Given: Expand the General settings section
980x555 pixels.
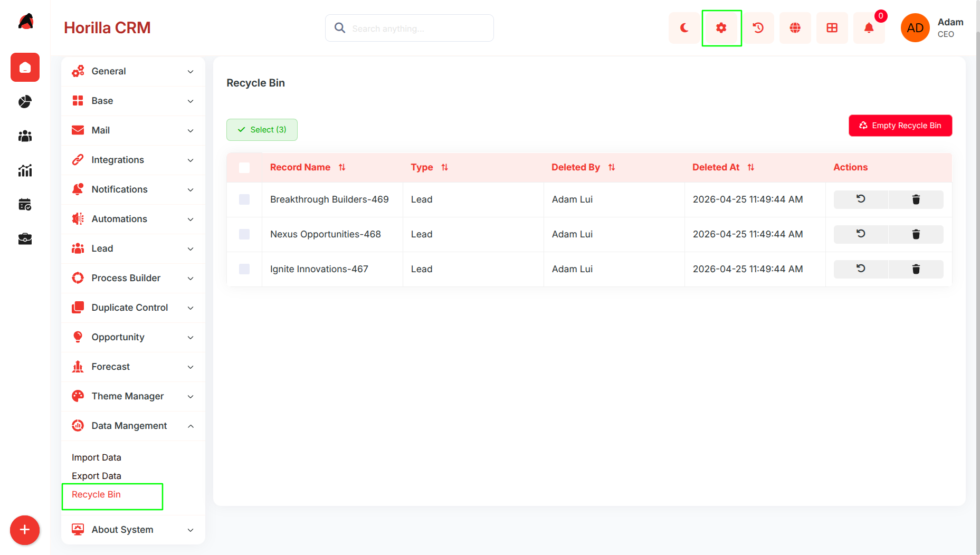Looking at the screenshot, I should coord(133,71).
